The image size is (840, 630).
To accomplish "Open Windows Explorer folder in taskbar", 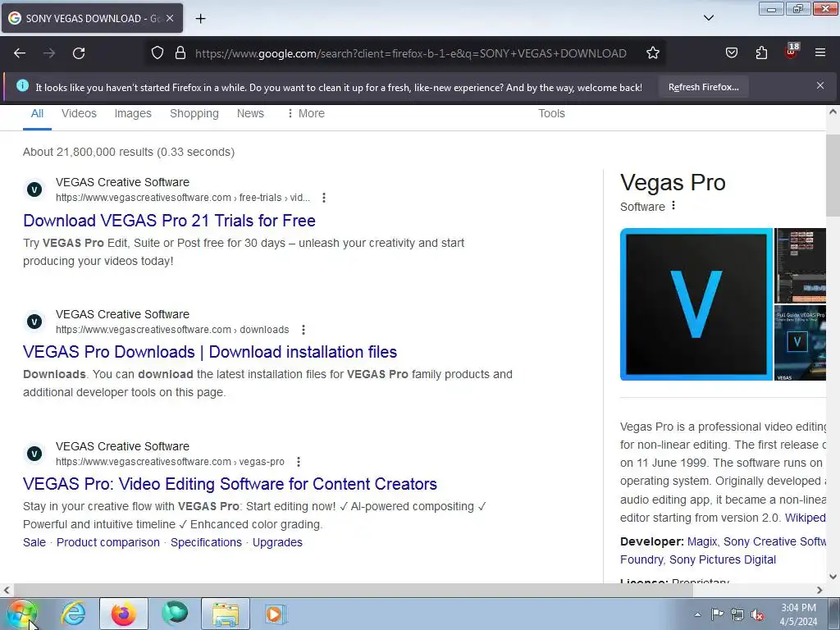I will pyautogui.click(x=226, y=614).
